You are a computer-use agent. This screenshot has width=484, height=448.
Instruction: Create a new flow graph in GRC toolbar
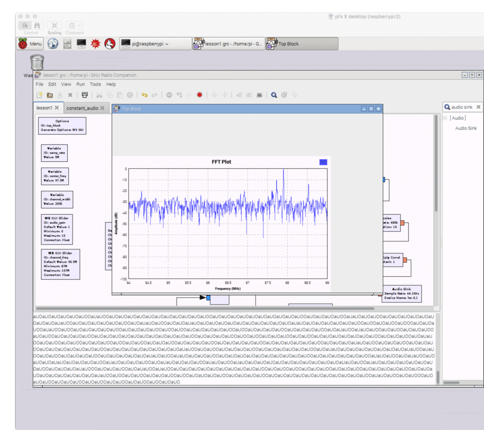click(x=40, y=95)
